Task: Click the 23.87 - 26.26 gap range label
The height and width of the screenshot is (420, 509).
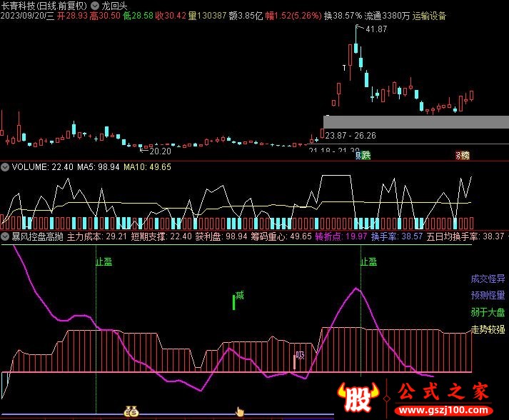Action: tap(351, 136)
